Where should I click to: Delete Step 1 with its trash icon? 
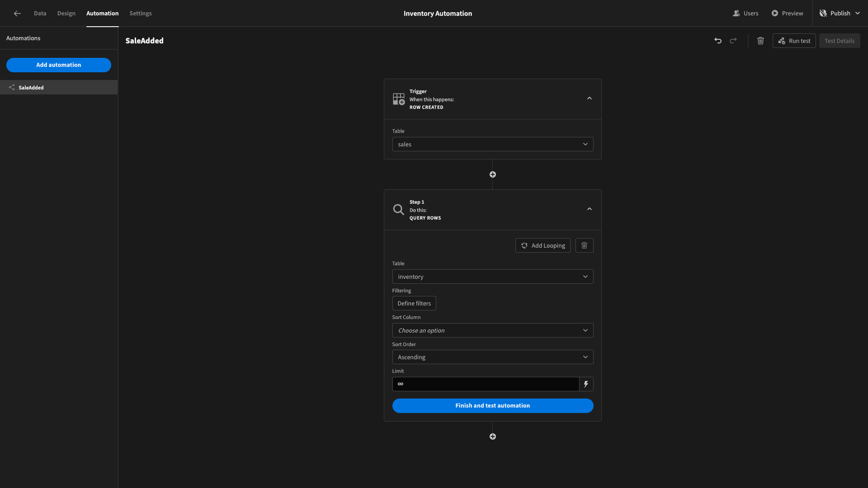(x=584, y=245)
